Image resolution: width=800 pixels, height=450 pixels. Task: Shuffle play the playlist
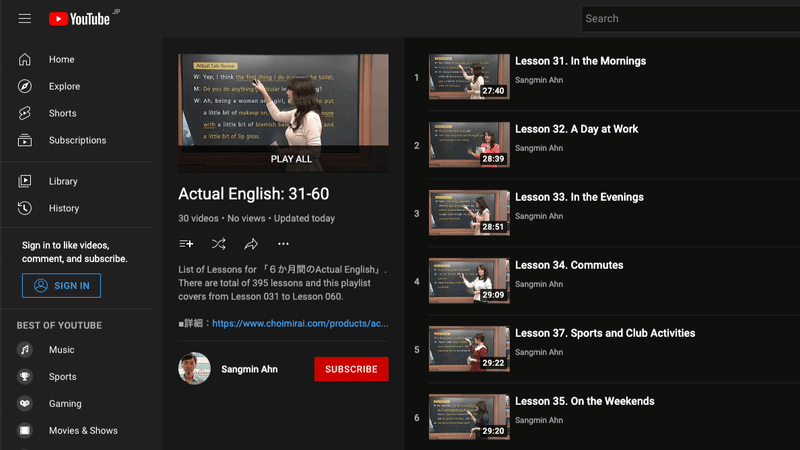click(x=218, y=244)
